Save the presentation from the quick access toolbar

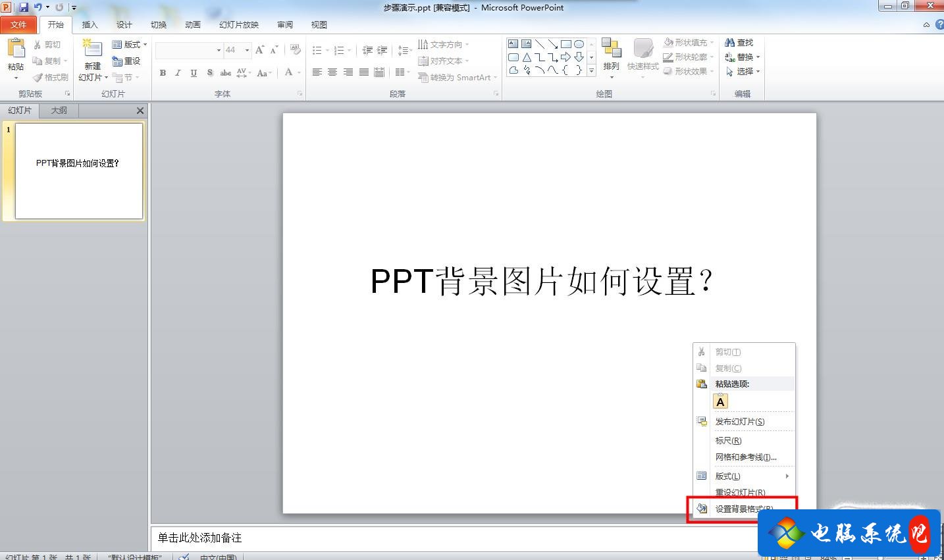[x=24, y=7]
